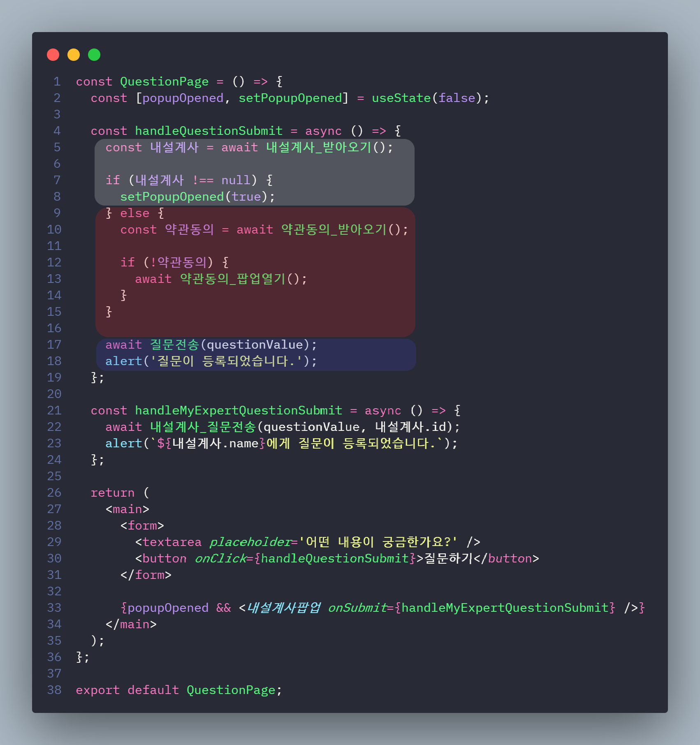Screen dimensions: 700x745
Task: Click 'else' keyword on line 9
Action: 134,213
